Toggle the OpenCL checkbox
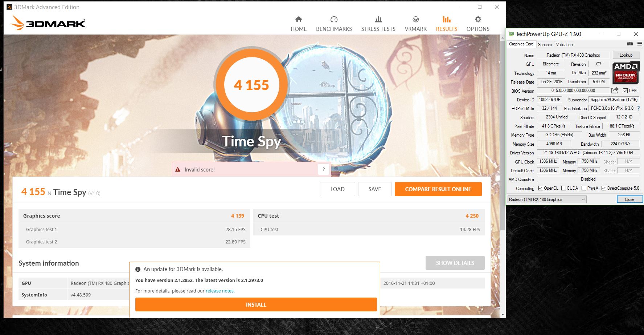 (x=541, y=188)
